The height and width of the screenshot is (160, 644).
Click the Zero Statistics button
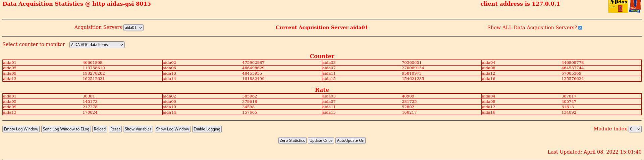pos(292,141)
